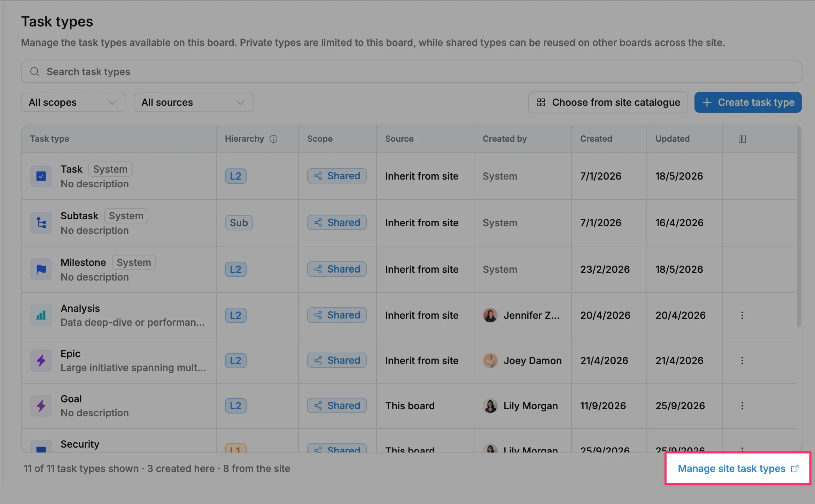Open the more actions menu for Goal

[742, 406]
